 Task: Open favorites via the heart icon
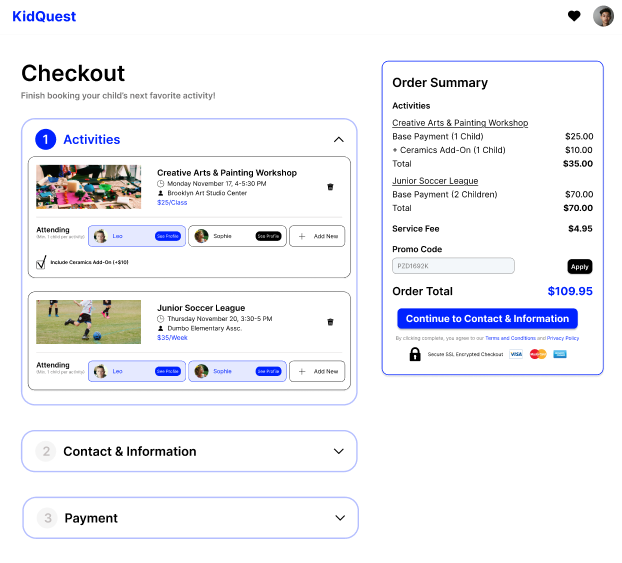point(574,16)
